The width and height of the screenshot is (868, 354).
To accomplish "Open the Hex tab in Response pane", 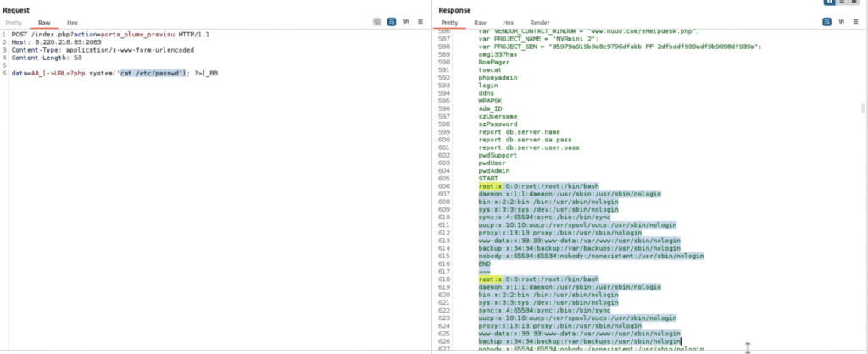I will pyautogui.click(x=509, y=23).
